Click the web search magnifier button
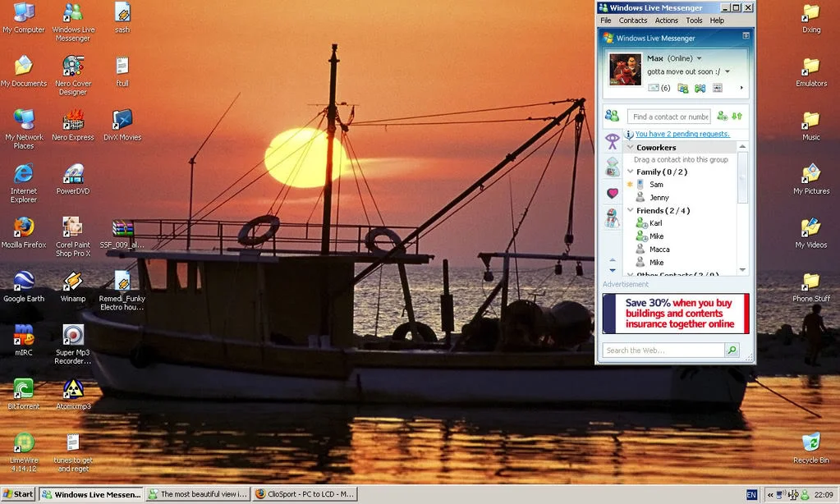Viewport: 840px width, 504px height. (732, 351)
